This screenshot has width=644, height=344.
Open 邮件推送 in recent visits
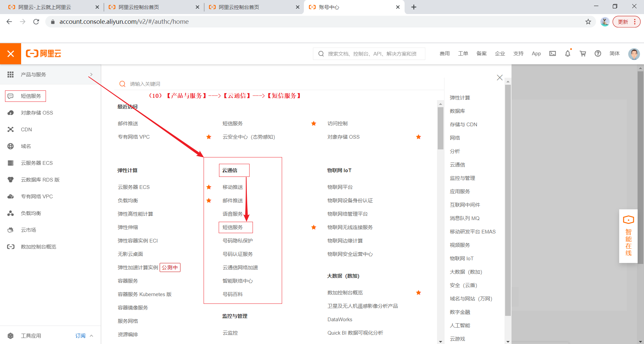pos(128,124)
